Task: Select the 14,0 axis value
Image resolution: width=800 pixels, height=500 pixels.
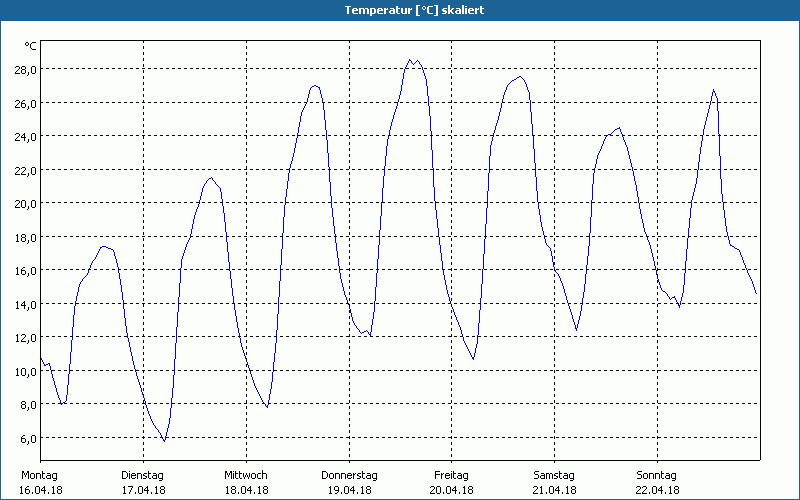Action: pyautogui.click(x=26, y=305)
